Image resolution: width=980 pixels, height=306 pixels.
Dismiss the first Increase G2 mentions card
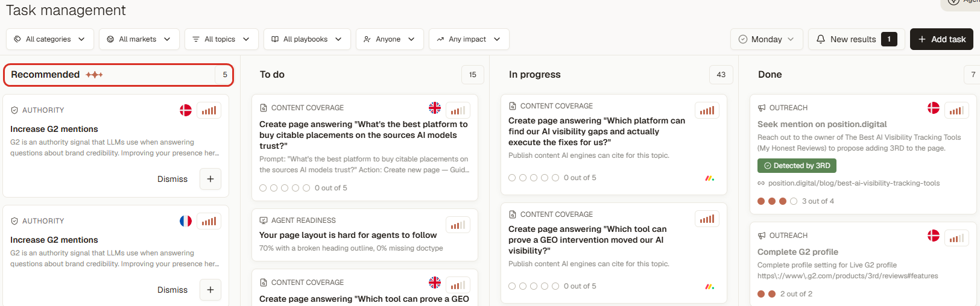click(x=172, y=179)
